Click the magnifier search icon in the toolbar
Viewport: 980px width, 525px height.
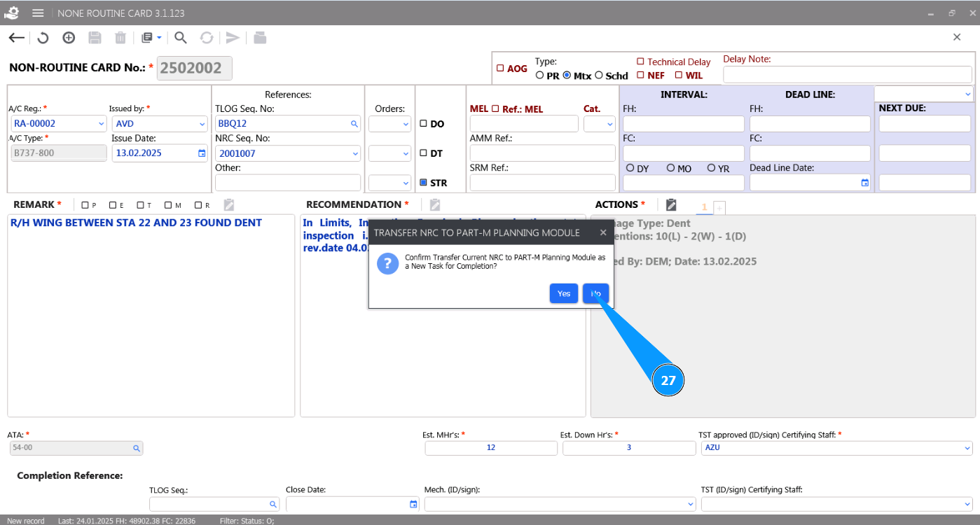click(181, 38)
